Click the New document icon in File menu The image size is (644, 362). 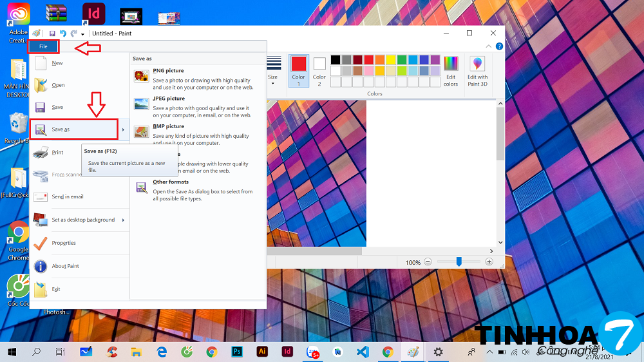point(41,63)
